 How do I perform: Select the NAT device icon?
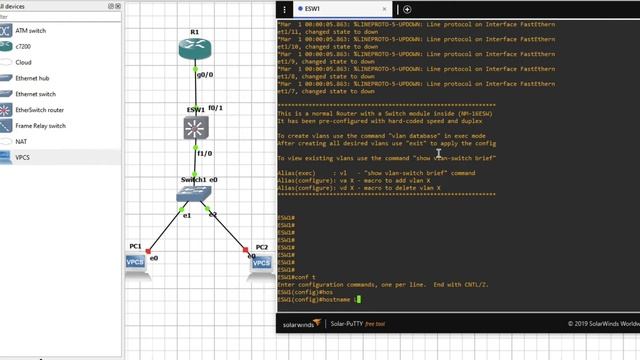[5, 142]
